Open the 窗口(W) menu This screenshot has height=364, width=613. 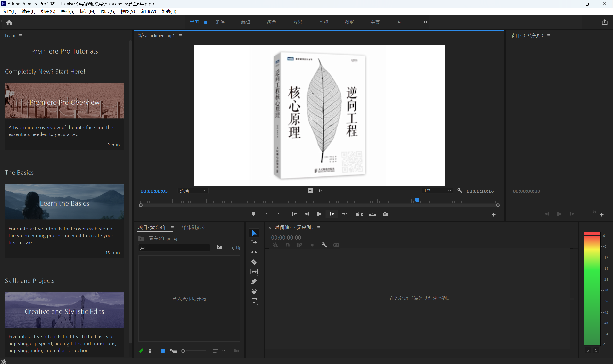coord(148,11)
